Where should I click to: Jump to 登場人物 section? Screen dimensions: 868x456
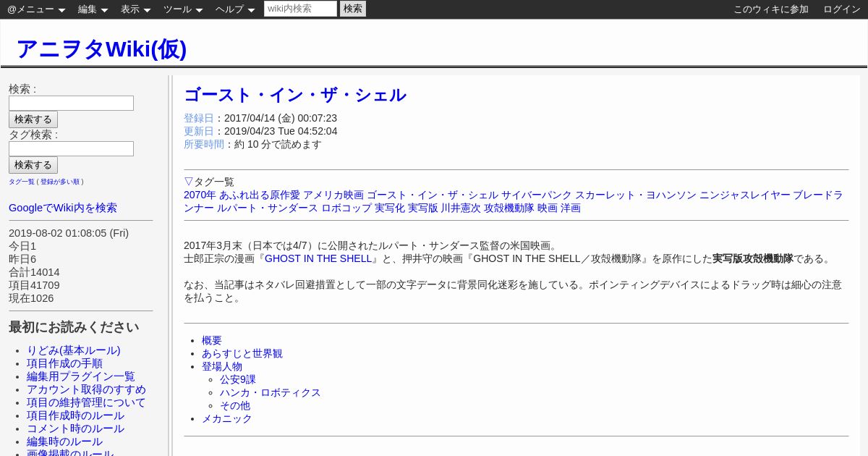[222, 366]
